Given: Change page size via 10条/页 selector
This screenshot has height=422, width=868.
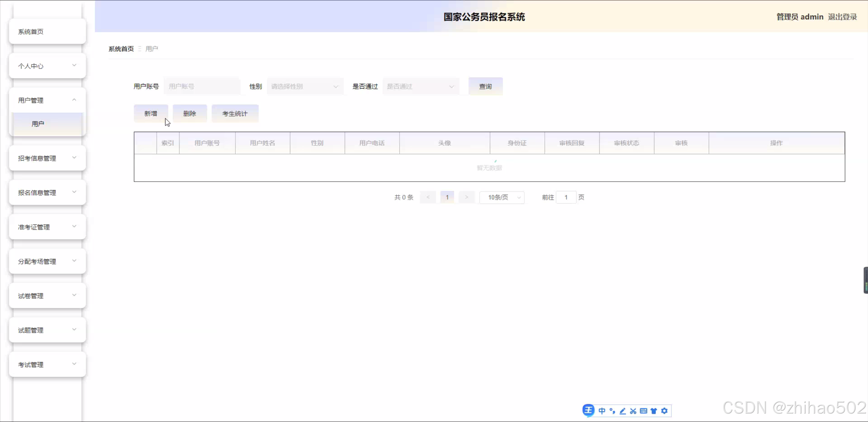Looking at the screenshot, I should [501, 197].
